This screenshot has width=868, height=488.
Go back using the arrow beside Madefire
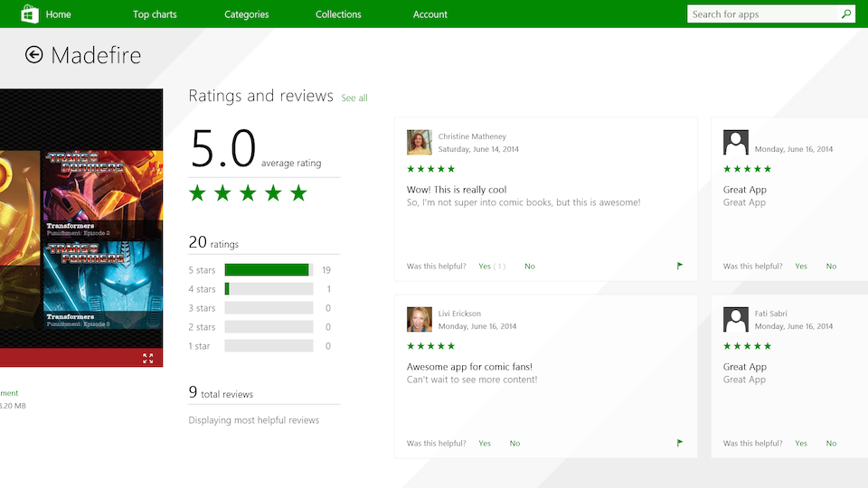point(34,55)
